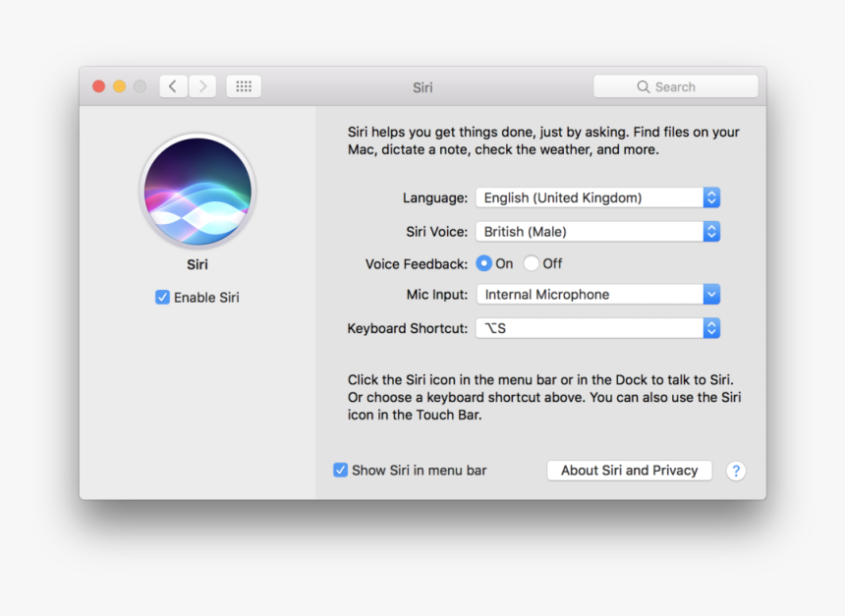845x616 pixels.
Task: Click 'Click the Siri icon in the menu bar' text
Action: (x=544, y=397)
